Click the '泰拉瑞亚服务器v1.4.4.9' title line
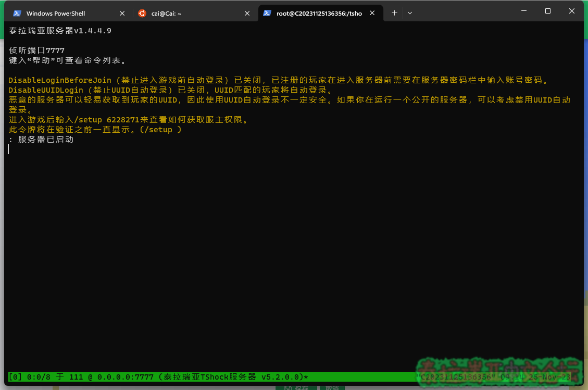 tap(60, 31)
